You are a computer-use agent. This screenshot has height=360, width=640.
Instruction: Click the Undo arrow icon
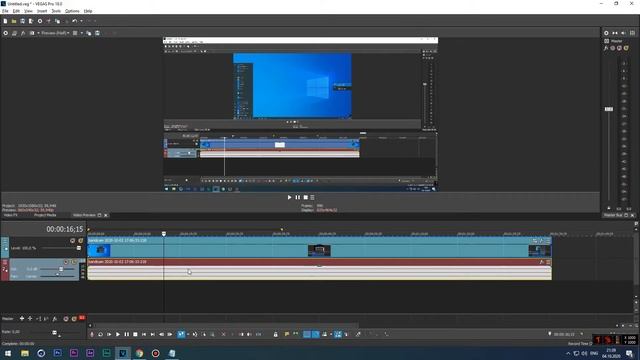point(75,21)
